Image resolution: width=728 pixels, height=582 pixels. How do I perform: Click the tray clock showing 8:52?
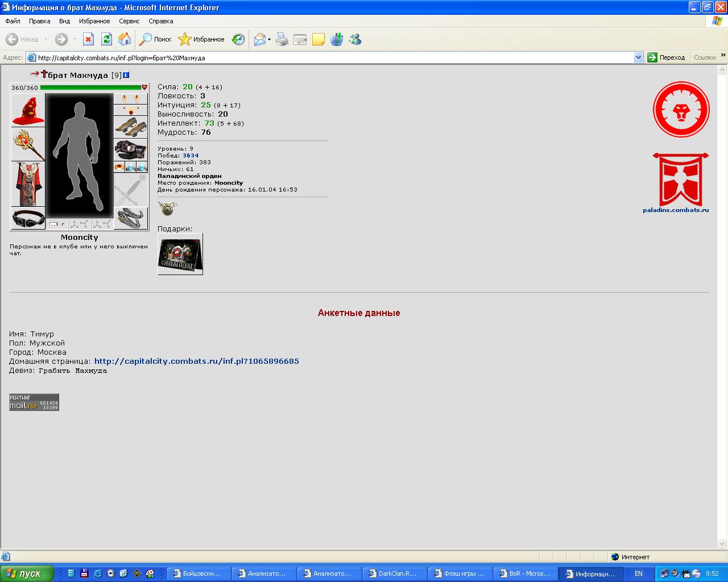[x=712, y=573]
